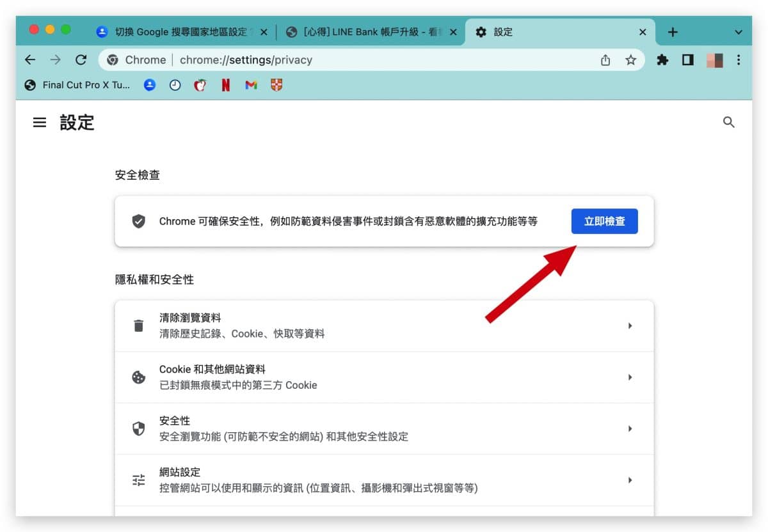
Task: Open the settings hamburger menu
Action: click(x=40, y=122)
